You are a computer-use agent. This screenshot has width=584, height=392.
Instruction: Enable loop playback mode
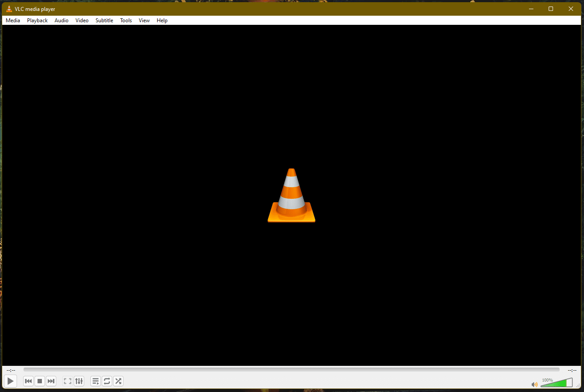point(107,381)
